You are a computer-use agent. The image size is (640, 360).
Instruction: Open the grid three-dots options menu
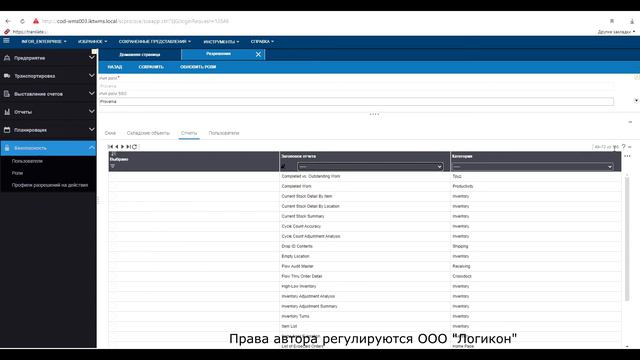pyautogui.click(x=627, y=156)
